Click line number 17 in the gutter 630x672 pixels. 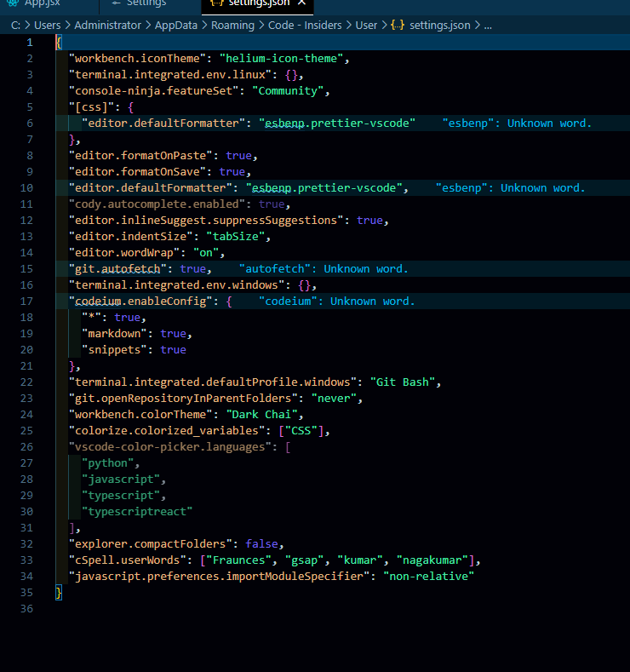tap(26, 302)
